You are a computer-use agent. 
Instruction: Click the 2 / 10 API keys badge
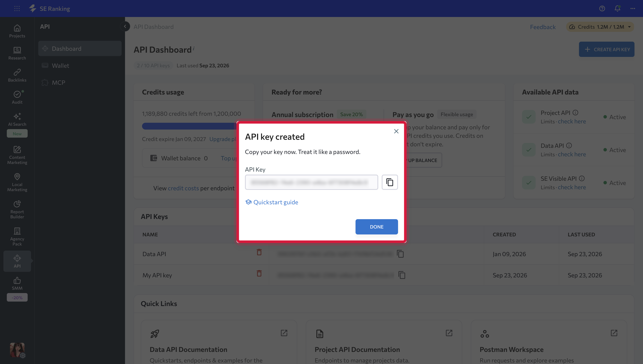[153, 65]
